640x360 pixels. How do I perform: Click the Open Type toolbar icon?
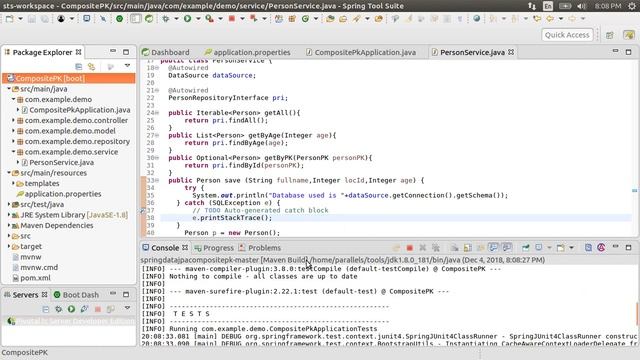(330, 19)
